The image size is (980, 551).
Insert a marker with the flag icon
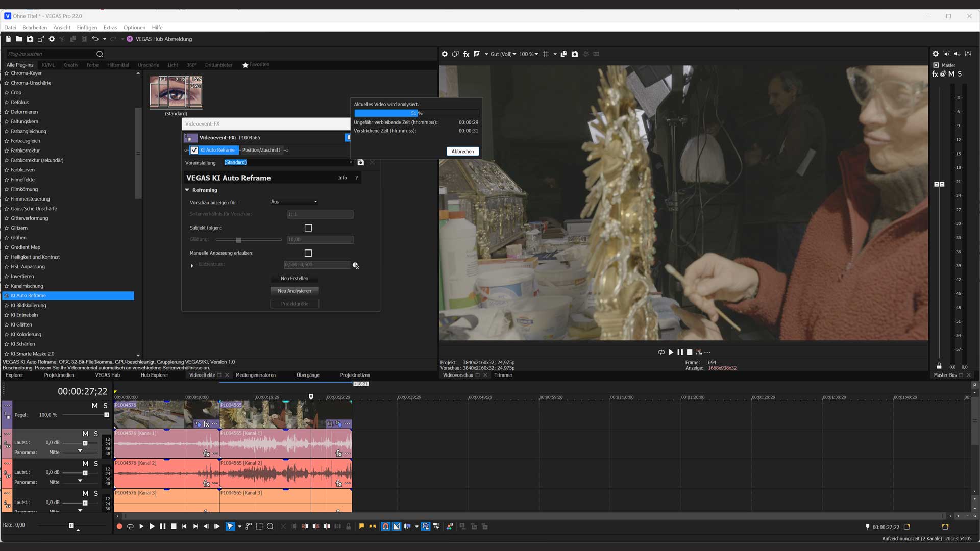click(x=361, y=527)
